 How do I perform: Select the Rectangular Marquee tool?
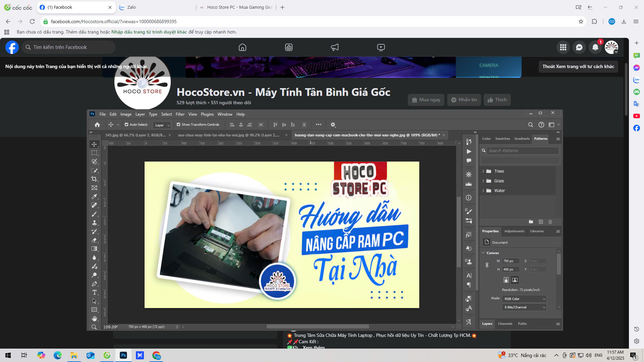94,153
